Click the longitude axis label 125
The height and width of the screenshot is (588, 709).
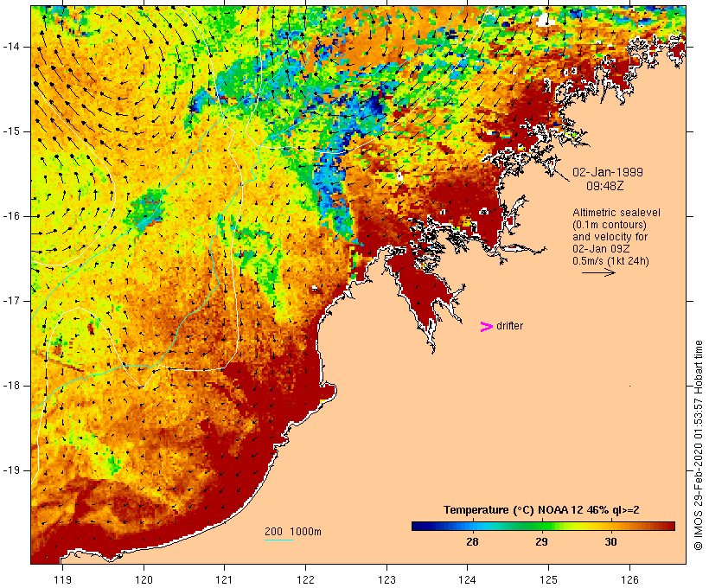548,579
